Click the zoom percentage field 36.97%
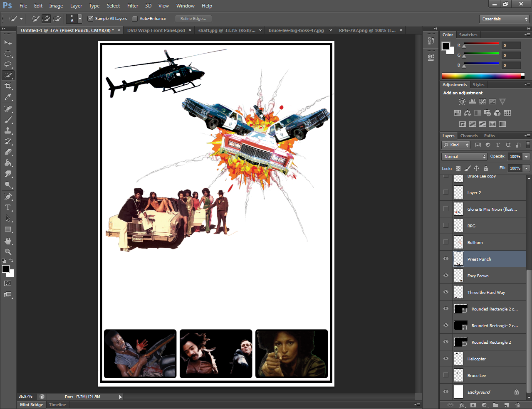 tap(26, 397)
